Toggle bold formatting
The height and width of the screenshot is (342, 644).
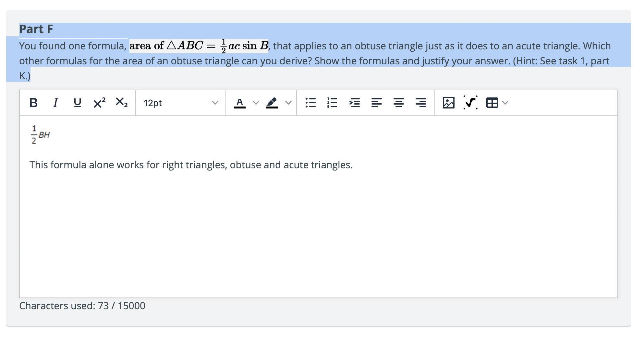point(33,103)
